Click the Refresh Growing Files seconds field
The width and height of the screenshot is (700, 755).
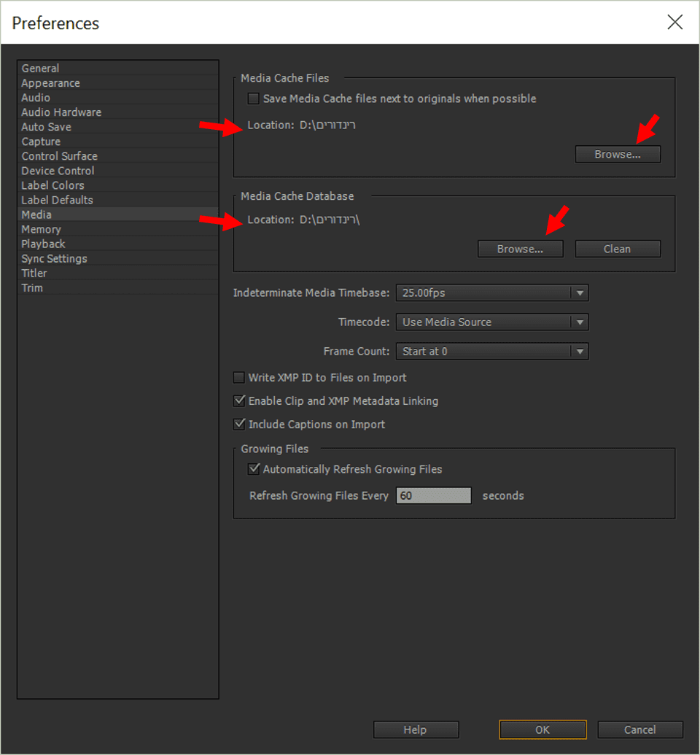click(434, 495)
